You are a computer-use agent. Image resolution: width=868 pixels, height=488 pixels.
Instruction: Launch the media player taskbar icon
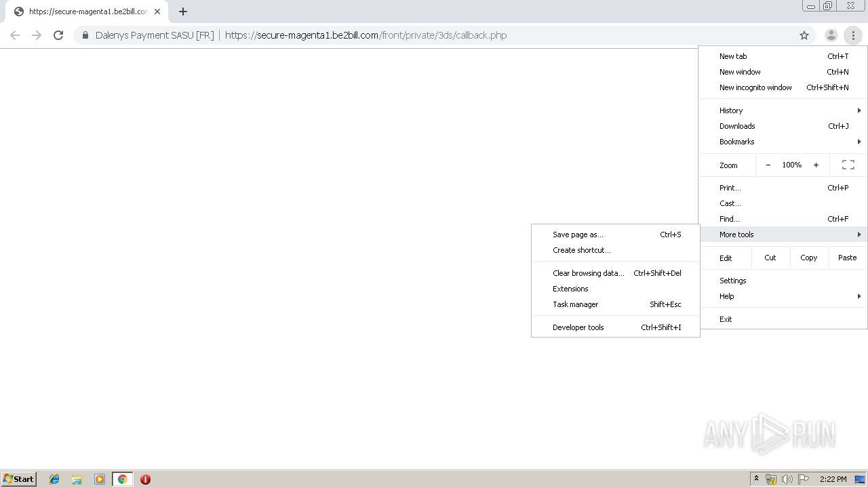[100, 479]
